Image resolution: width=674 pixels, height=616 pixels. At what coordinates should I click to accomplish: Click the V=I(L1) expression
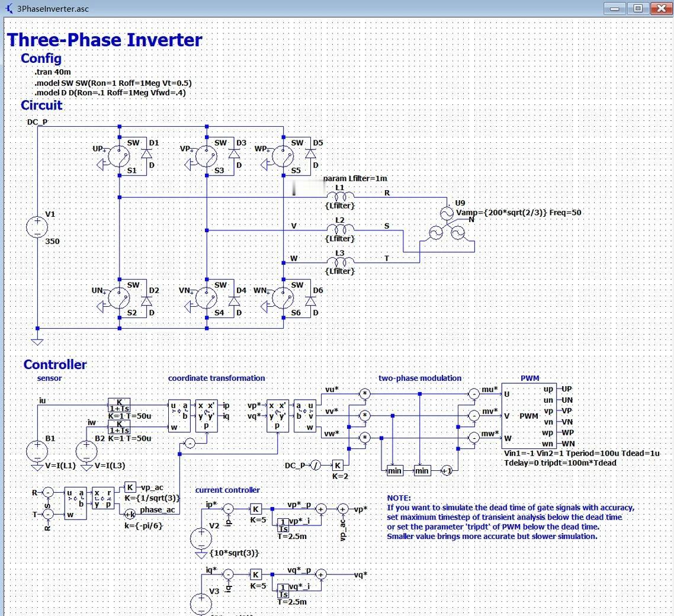(x=60, y=466)
